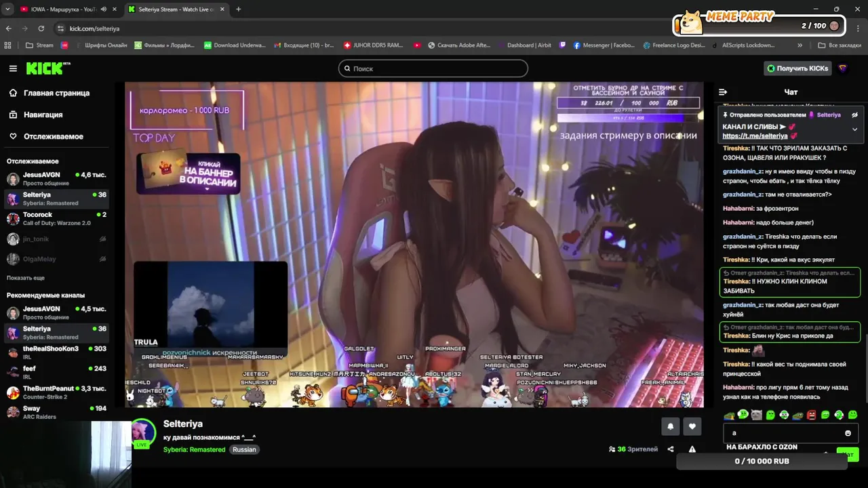Open a new browser tab
This screenshot has width=868, height=488.
pyautogui.click(x=238, y=9)
